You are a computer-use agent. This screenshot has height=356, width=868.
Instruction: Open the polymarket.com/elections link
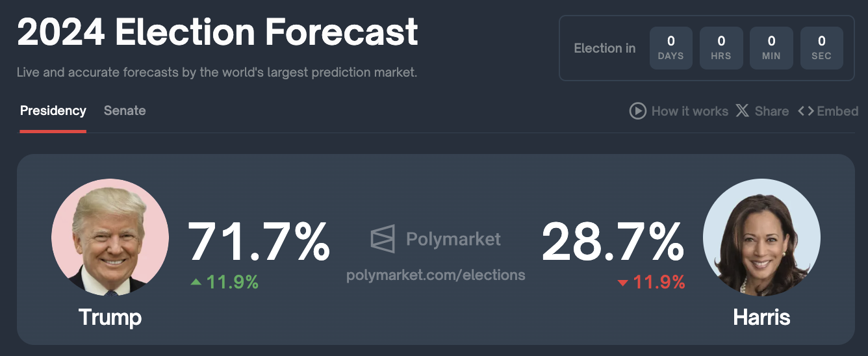436,275
